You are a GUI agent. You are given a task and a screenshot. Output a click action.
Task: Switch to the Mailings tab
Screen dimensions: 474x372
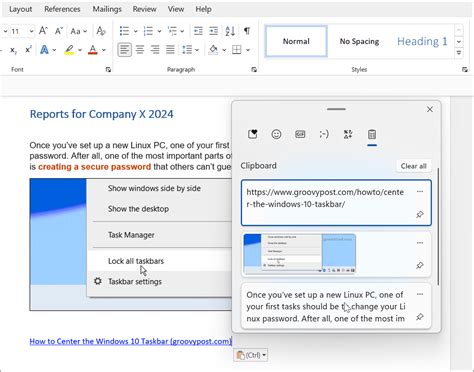pyautogui.click(x=107, y=9)
